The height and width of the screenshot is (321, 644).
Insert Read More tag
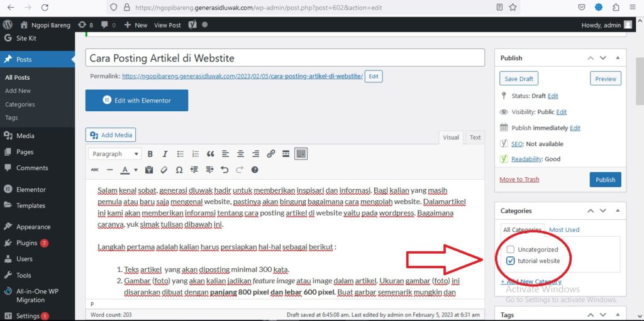[x=286, y=154]
